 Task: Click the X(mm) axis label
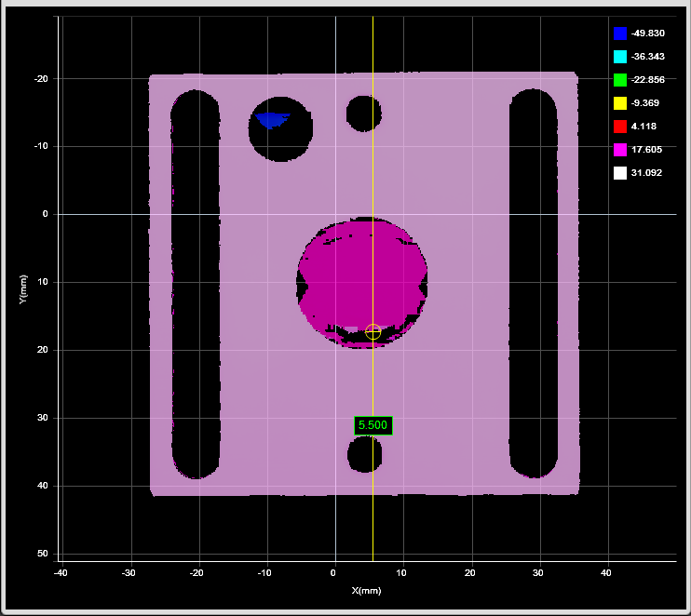click(366, 591)
